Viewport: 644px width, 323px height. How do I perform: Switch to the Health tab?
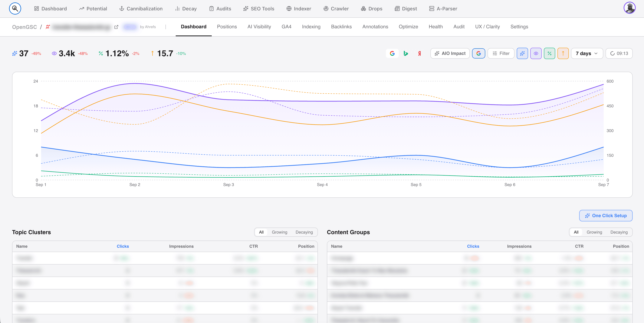click(435, 27)
